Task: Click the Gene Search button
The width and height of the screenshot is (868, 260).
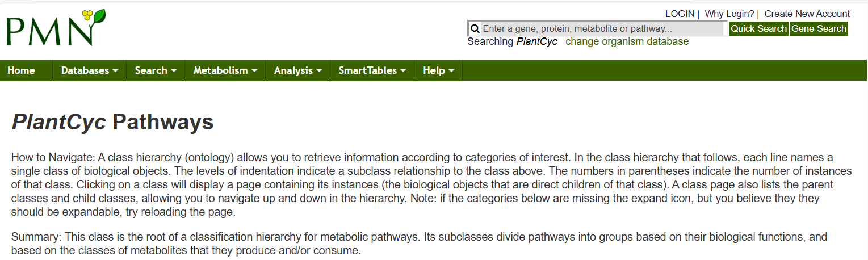Action: pyautogui.click(x=819, y=28)
